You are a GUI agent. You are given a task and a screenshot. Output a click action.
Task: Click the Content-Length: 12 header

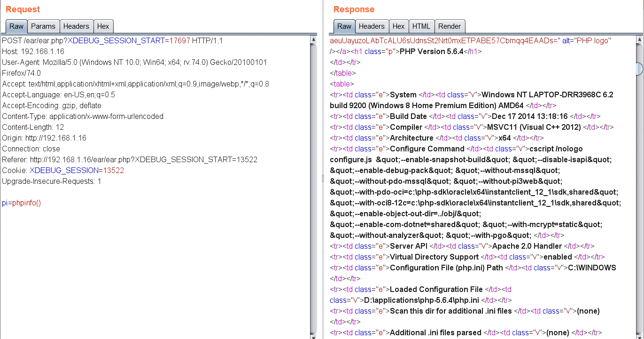pyautogui.click(x=33, y=127)
